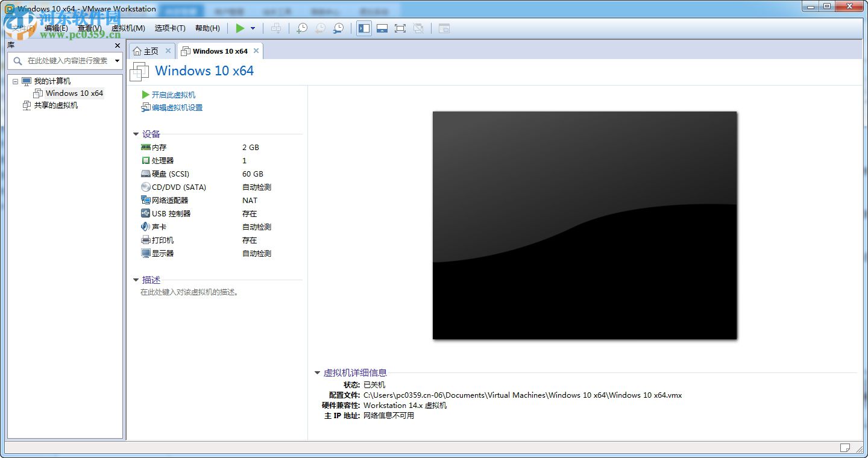868x458 pixels.
Task: Send Ctrl+Alt+Del to the virtual machine
Action: [x=277, y=28]
